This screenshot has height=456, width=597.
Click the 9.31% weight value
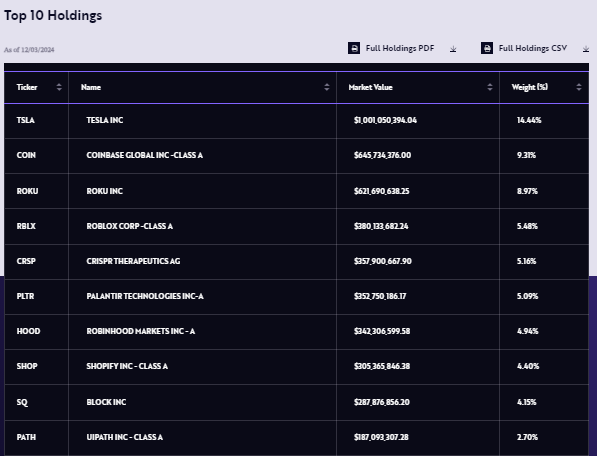click(x=527, y=155)
